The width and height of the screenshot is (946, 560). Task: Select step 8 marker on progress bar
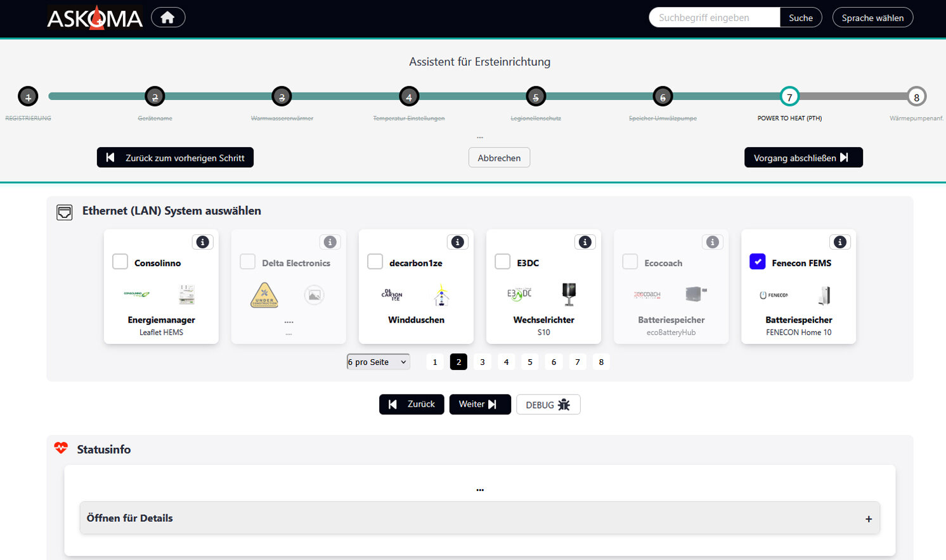coord(916,97)
